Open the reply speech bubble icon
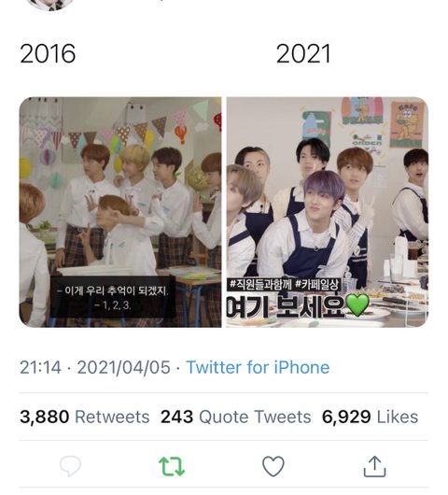This screenshot has width=448, height=495. 70,466
